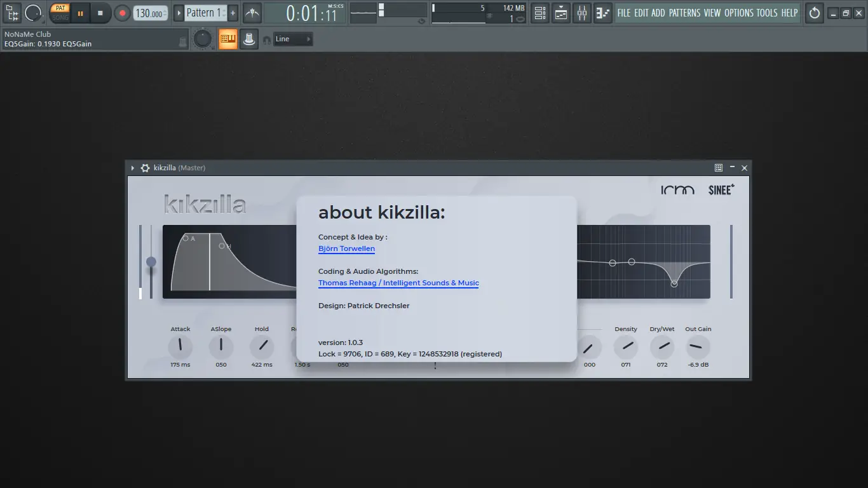Click the output level meter on plugin's right edge
This screenshot has width=868, height=488.
731,261
